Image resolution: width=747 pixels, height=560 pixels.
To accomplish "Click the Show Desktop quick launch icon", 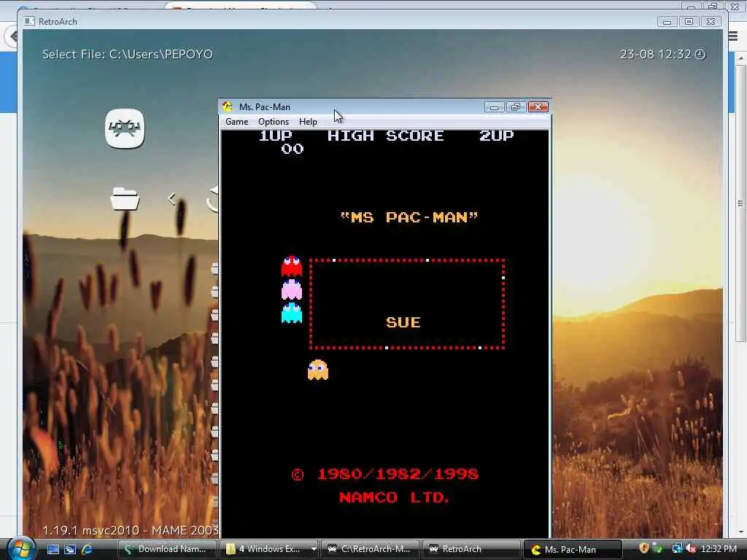I will pyautogui.click(x=53, y=549).
